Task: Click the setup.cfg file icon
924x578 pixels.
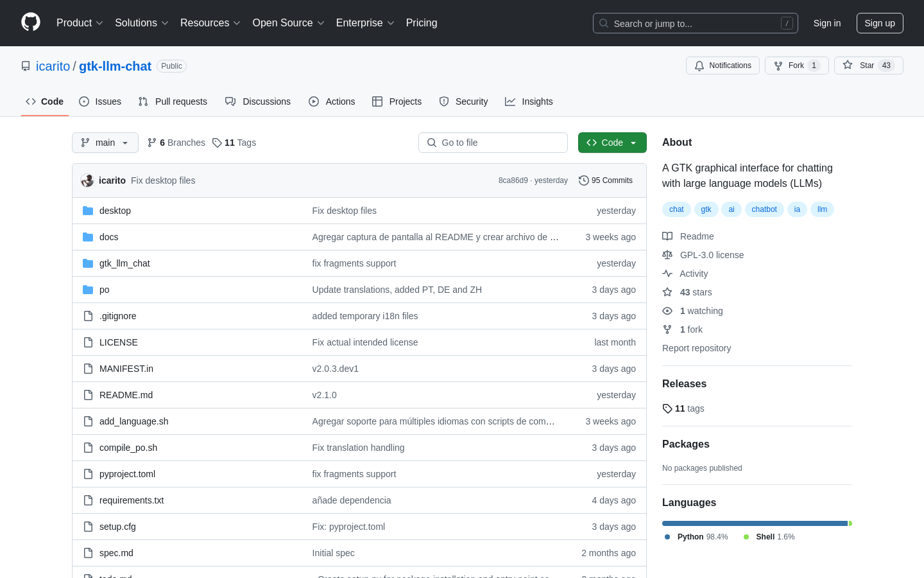Action: coord(88,527)
